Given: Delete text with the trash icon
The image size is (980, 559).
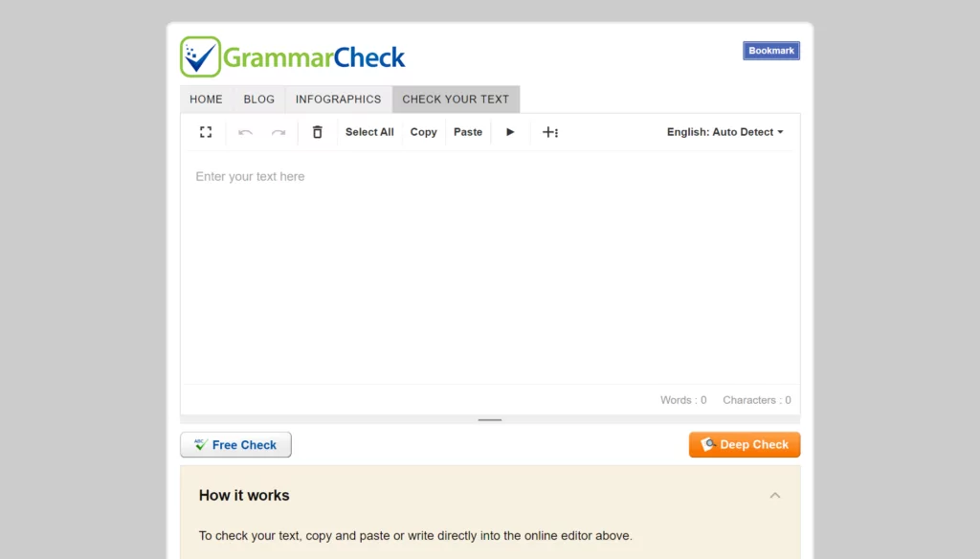Looking at the screenshot, I should coord(318,132).
